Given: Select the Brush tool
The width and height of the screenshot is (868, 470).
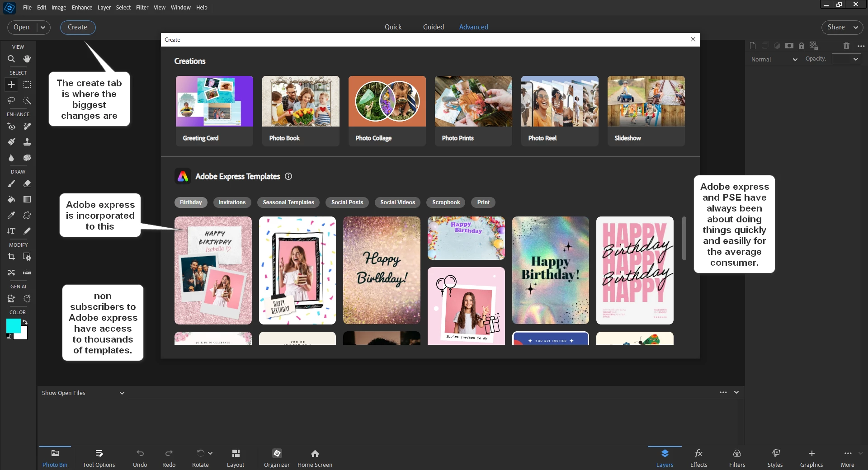Looking at the screenshot, I should (11, 184).
